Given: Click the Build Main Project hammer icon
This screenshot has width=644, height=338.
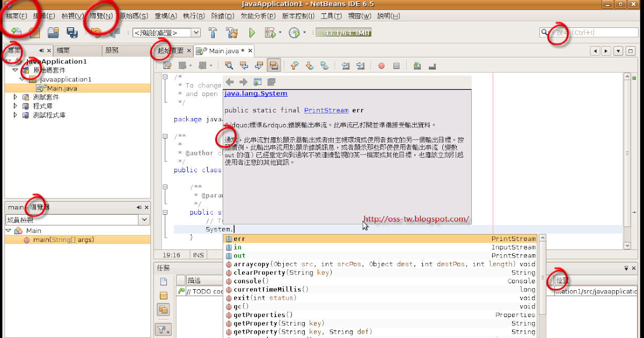Looking at the screenshot, I should 213,33.
